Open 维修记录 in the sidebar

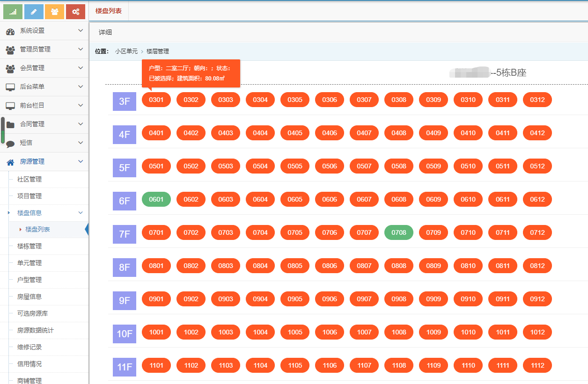(29, 347)
